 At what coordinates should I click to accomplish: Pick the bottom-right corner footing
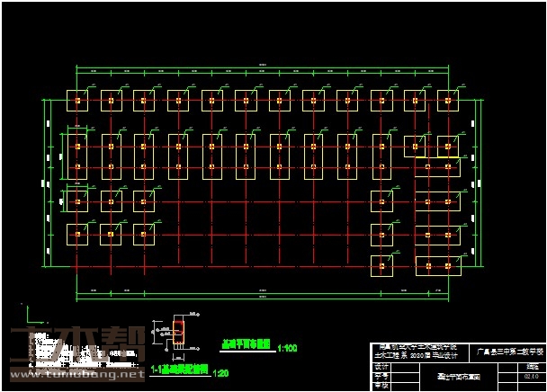pos(448,267)
